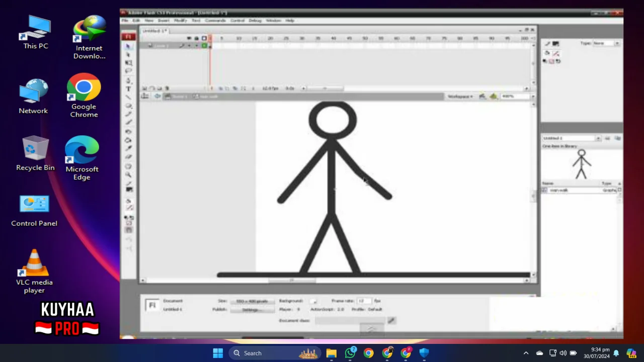Toggle Layer 1 visibility dot
This screenshot has height=362, width=644.
tap(189, 46)
